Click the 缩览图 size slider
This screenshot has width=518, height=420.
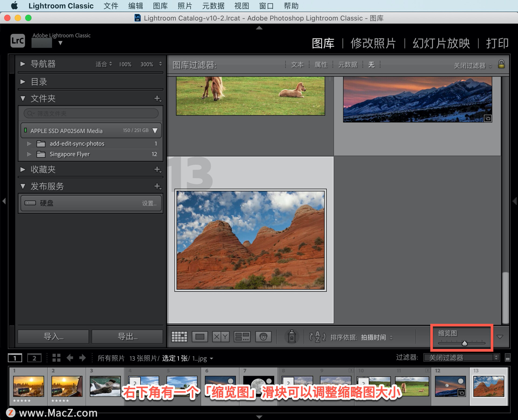pos(464,343)
